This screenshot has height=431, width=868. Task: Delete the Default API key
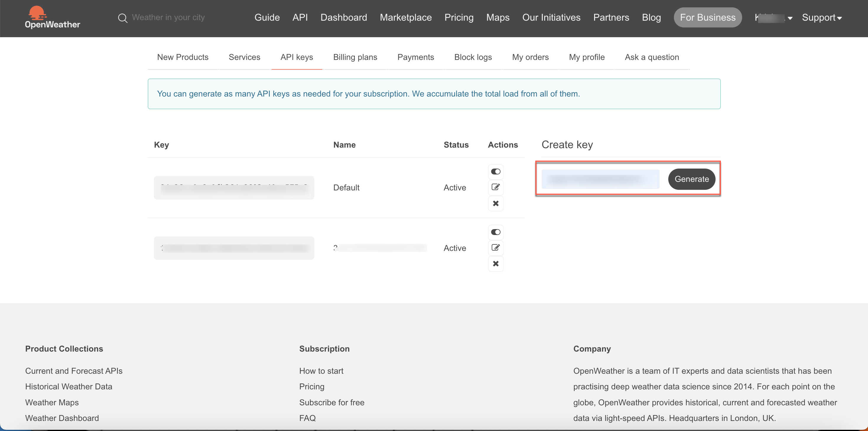(x=496, y=203)
